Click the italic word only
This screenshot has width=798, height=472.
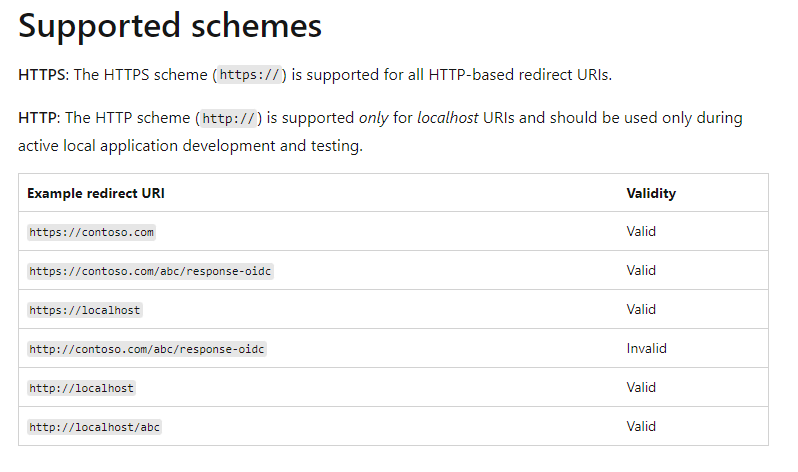point(374,119)
